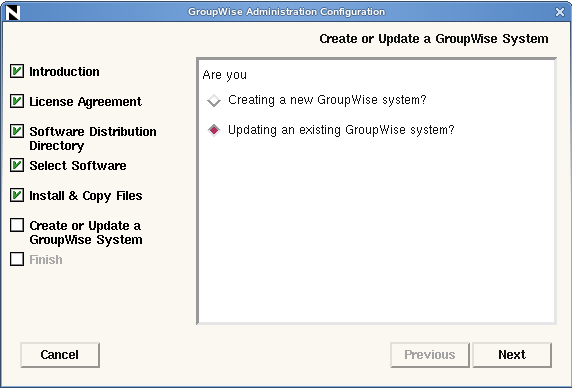Click Install & Copy Files step label
Viewport: 572px width, 389px height.
86,196
